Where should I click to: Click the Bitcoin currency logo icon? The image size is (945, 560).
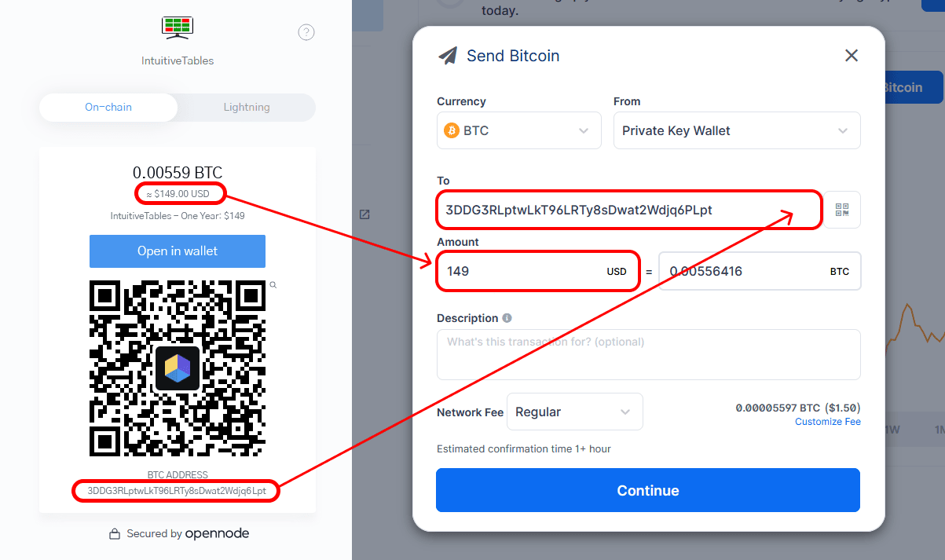click(452, 130)
